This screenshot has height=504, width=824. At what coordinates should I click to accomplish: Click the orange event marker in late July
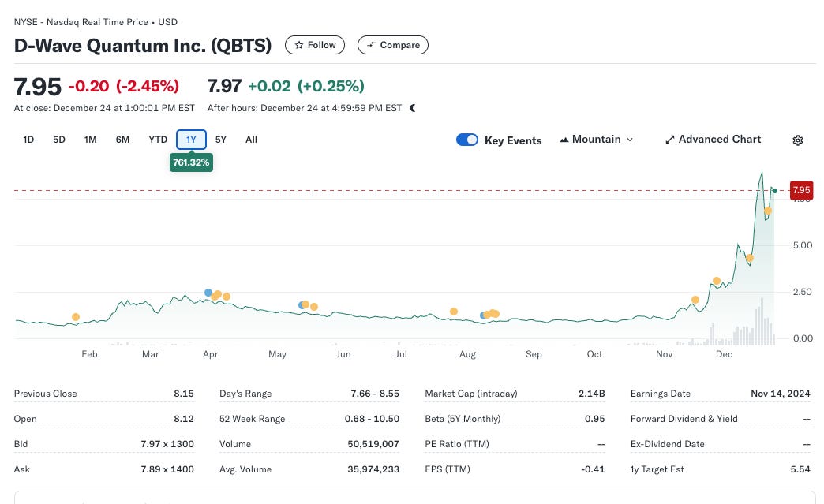pos(454,312)
